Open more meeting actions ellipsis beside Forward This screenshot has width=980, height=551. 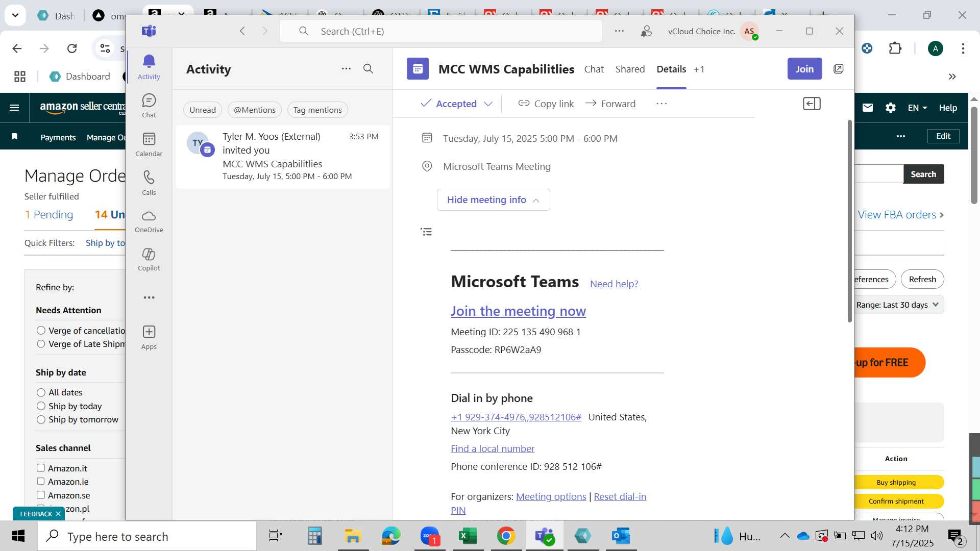coord(661,104)
